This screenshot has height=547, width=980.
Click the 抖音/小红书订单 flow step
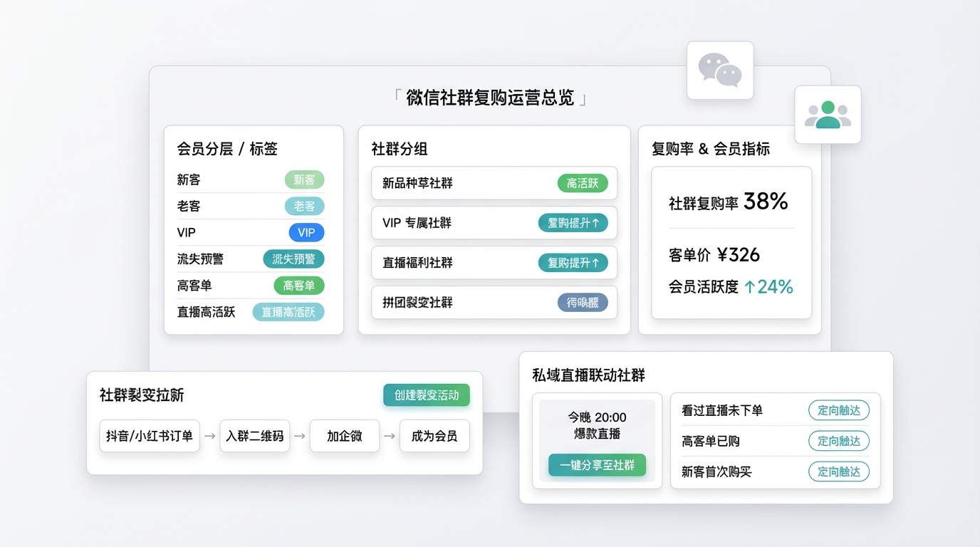click(x=150, y=436)
